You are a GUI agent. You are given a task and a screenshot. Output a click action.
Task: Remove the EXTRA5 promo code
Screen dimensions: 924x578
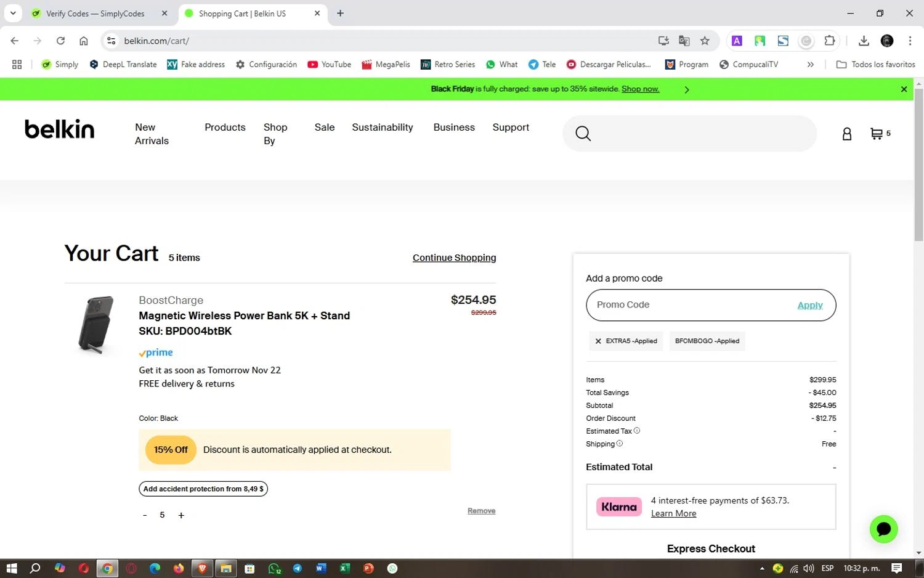pyautogui.click(x=598, y=341)
